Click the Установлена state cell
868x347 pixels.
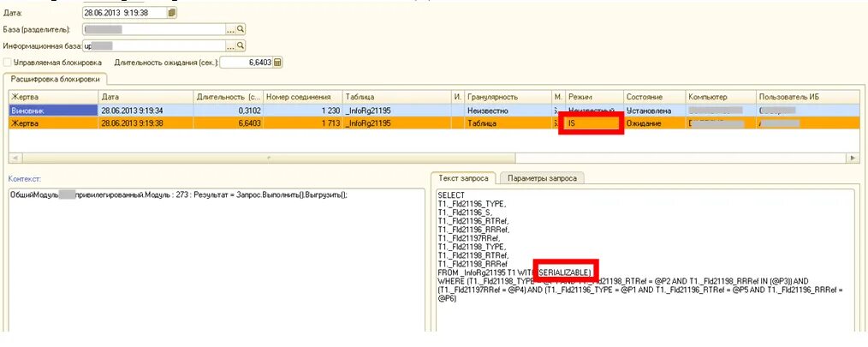pyautogui.click(x=654, y=111)
